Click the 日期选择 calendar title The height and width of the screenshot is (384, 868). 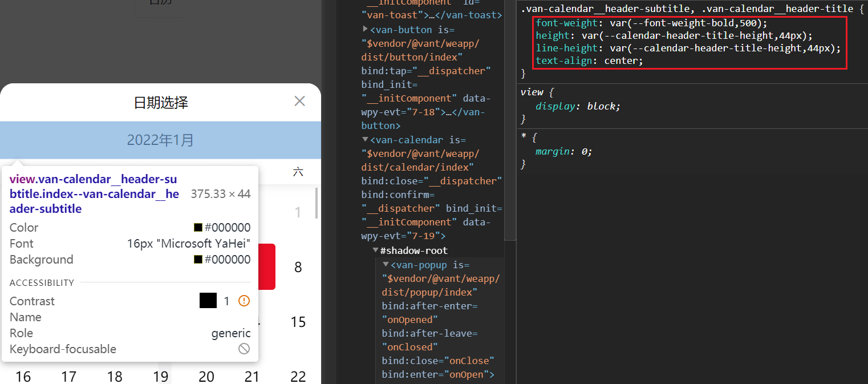(161, 103)
